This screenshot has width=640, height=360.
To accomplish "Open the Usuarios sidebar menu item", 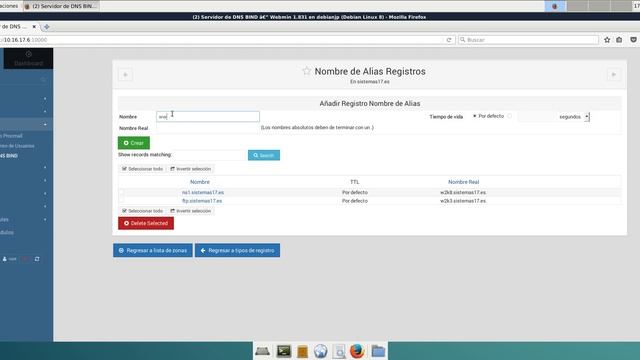I will pos(17,146).
